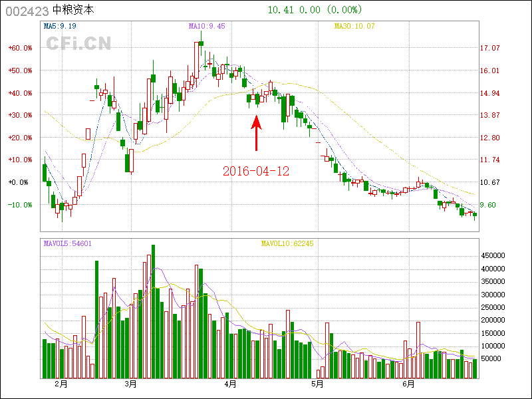This screenshot has height=399, width=532.
Task: Jump to 3月 on the time axis
Action: click(130, 384)
